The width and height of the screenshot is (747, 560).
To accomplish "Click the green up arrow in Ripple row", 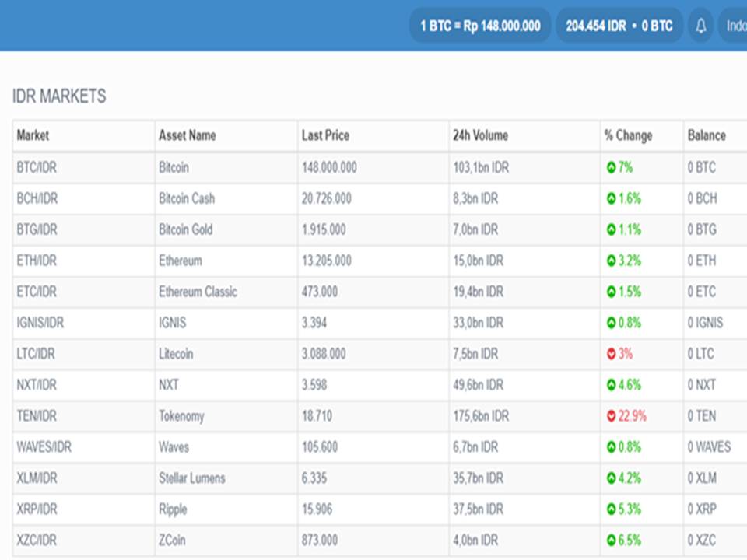I will (612, 509).
